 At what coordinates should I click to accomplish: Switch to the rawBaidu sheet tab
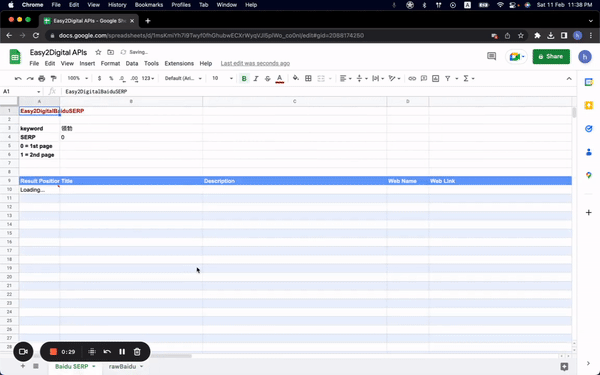click(122, 367)
